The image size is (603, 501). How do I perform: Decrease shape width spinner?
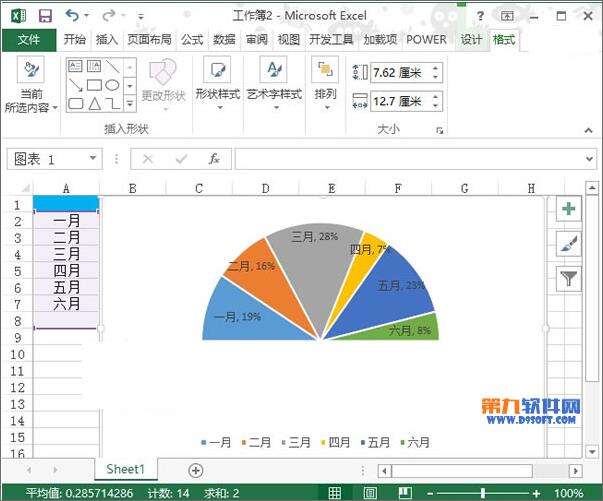(436, 106)
